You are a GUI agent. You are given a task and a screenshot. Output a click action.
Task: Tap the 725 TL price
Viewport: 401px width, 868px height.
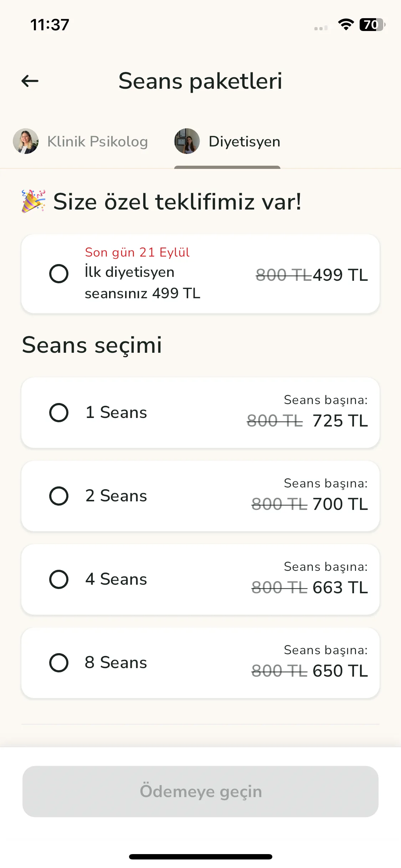click(340, 421)
